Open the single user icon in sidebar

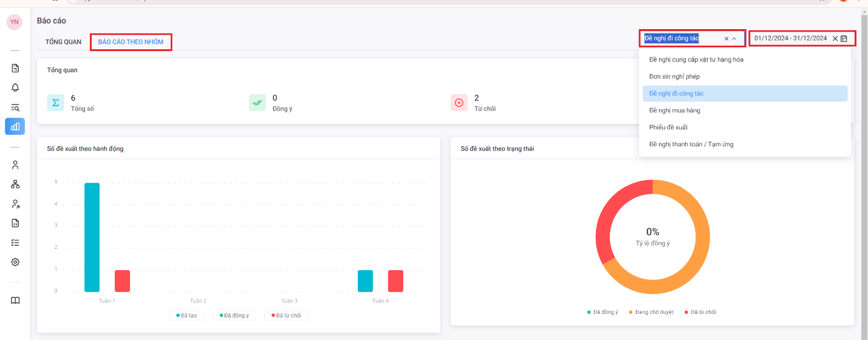point(15,165)
